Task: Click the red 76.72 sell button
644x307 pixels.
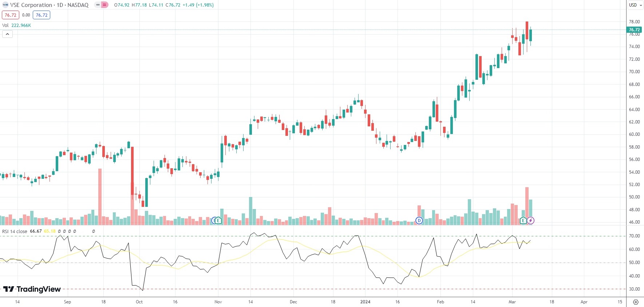Action: point(10,15)
